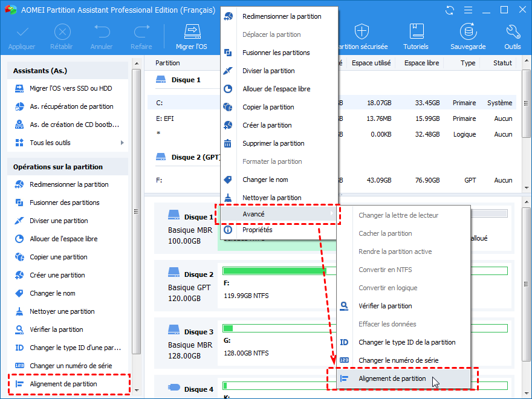
Task: Click the Espace libre column header
Action: (421, 63)
